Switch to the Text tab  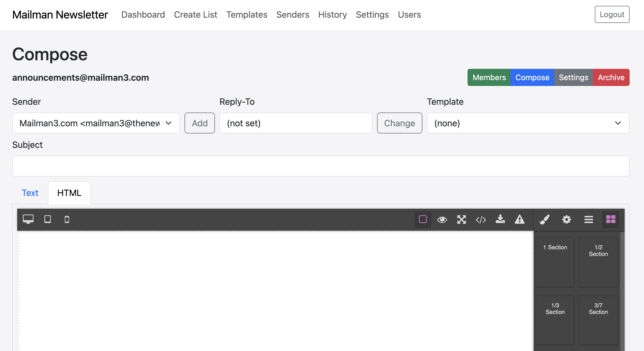click(x=30, y=193)
